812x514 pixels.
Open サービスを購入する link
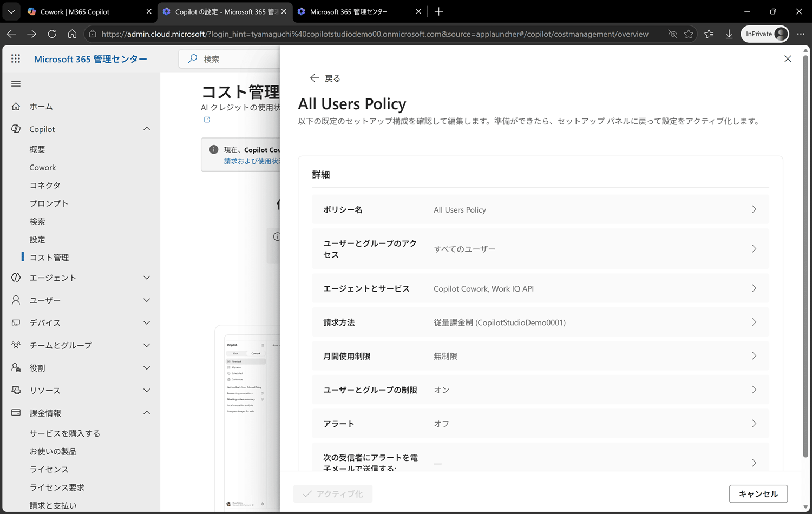click(64, 433)
